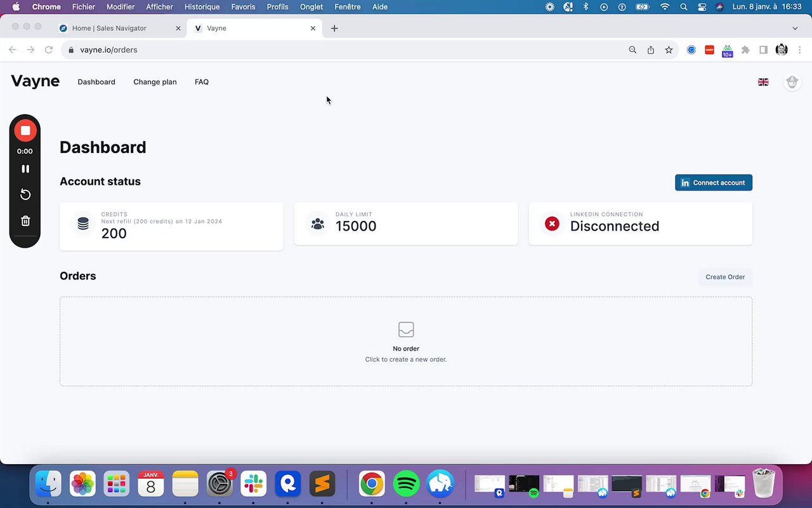Image resolution: width=812 pixels, height=508 pixels.
Task: View site information via the lock icon
Action: 71,50
